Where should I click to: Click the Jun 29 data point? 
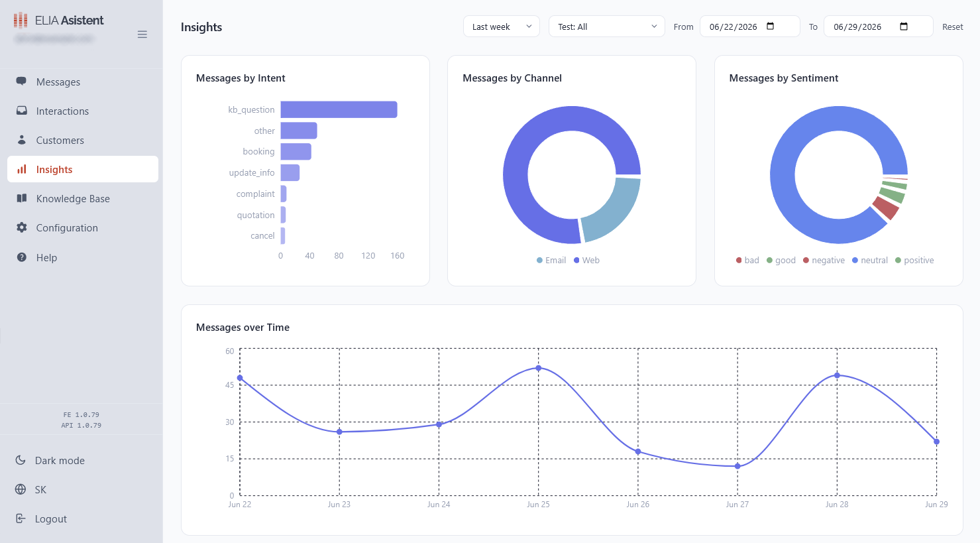pos(936,442)
